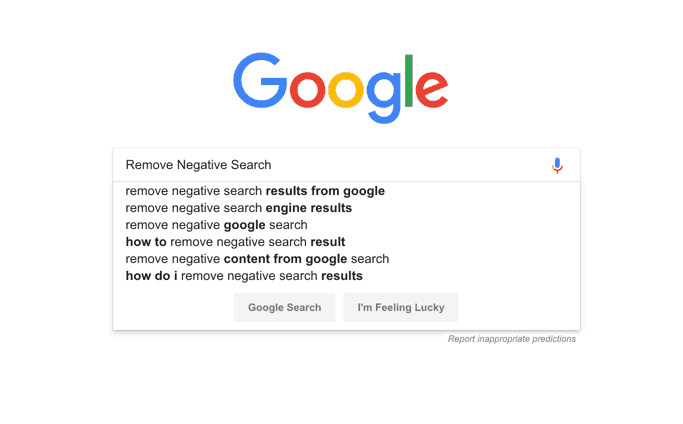
Task: Click the blue lowercase g in logo
Action: tap(384, 98)
